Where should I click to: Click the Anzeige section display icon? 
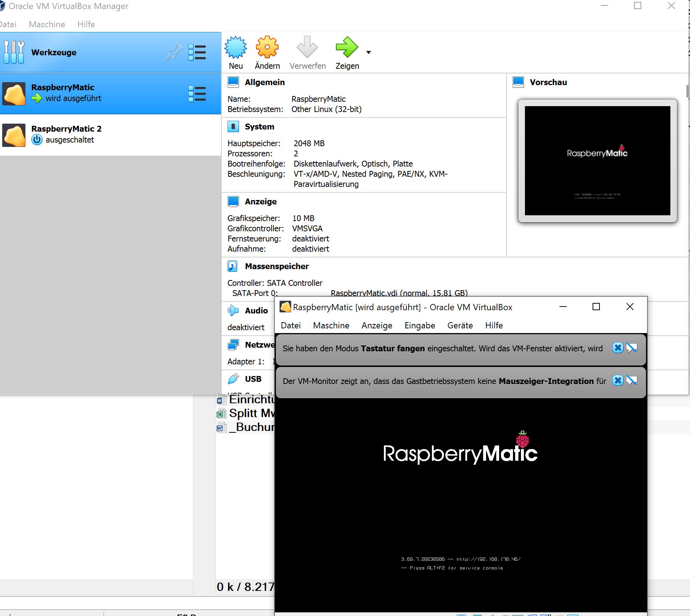tap(233, 201)
